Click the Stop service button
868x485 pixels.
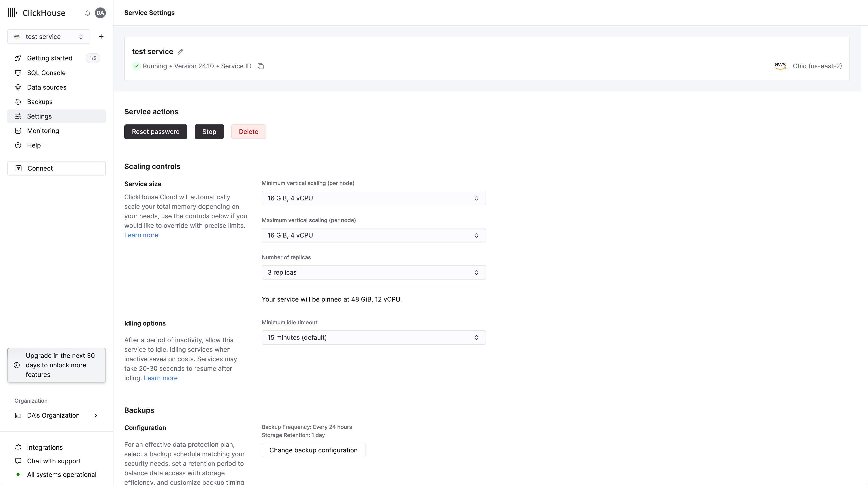(209, 131)
